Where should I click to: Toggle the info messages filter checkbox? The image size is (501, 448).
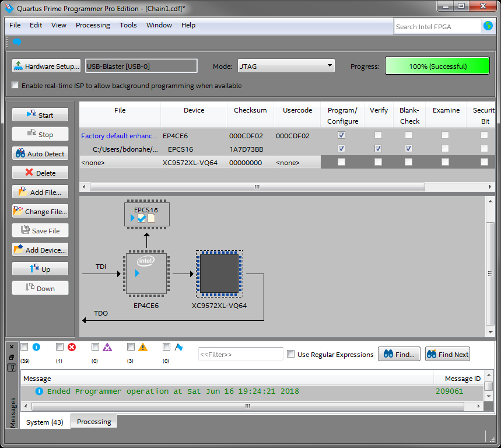(24, 346)
